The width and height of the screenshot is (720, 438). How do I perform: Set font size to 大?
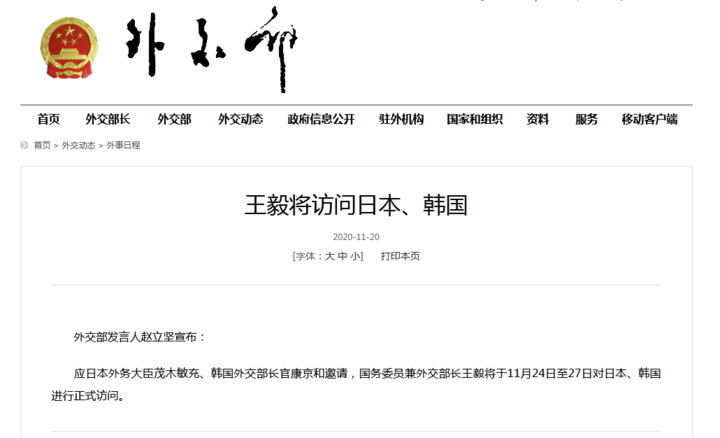(330, 256)
